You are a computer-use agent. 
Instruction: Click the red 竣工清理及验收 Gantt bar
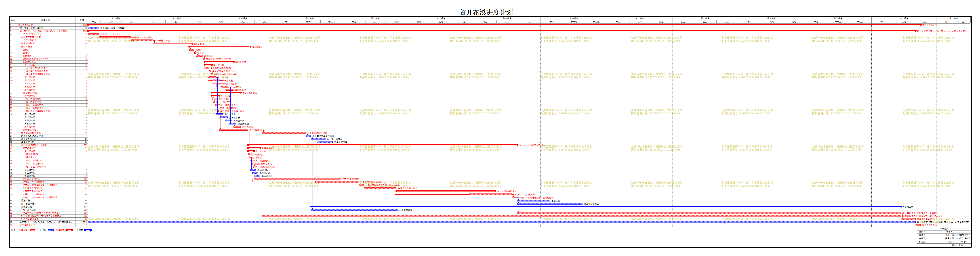918,225
